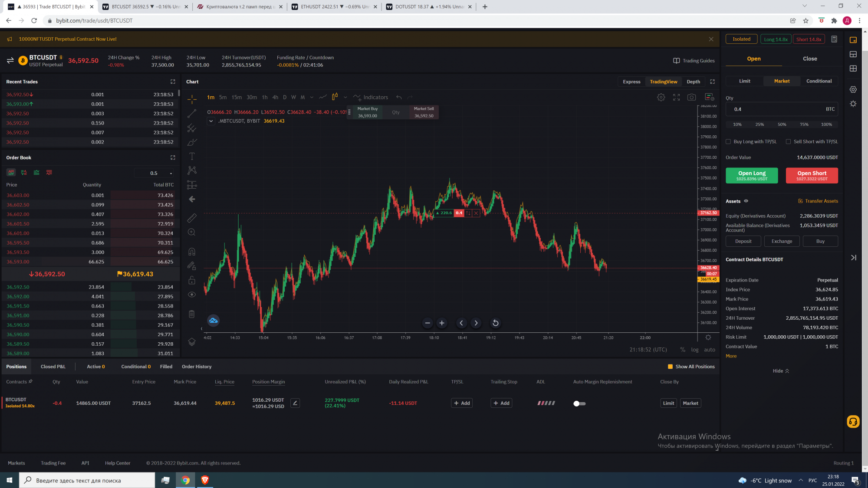The image size is (868, 488).
Task: Collapse the MBTCUSDT indicator legend chevron
Action: coord(211,121)
